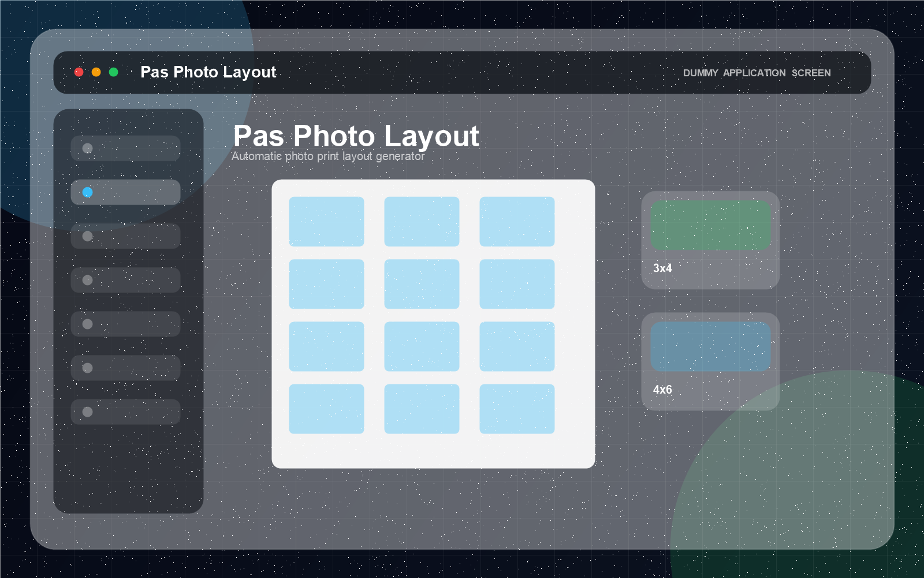Select the highlighted sidebar item with blue dot

point(125,192)
